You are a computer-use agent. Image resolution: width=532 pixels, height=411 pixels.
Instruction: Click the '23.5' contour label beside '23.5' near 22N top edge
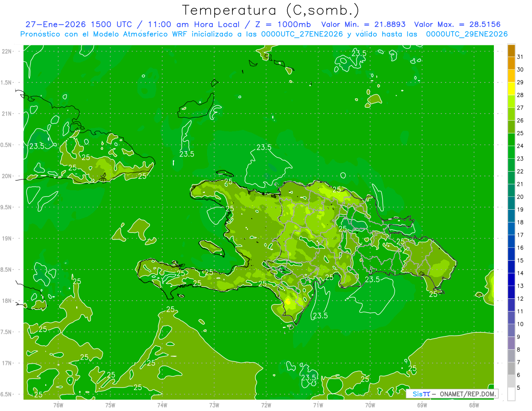pyautogui.click(x=359, y=53)
